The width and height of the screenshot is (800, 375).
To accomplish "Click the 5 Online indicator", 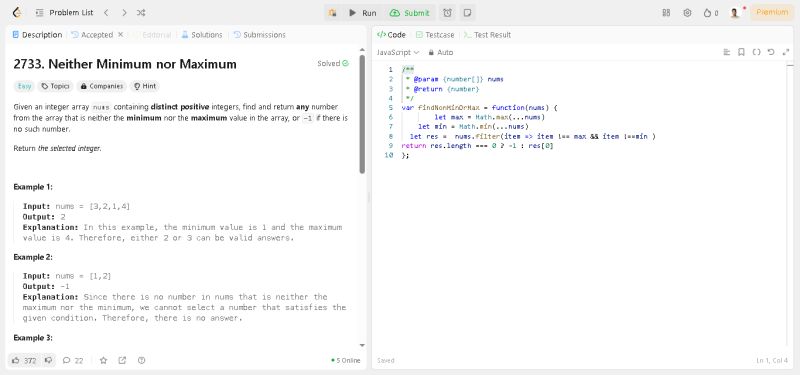I will [345, 360].
